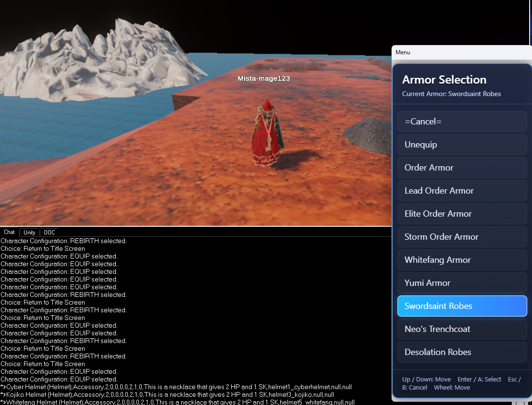Screen dimensions: 532x405
Task: Select the =Cancel= option
Action: tap(462, 122)
